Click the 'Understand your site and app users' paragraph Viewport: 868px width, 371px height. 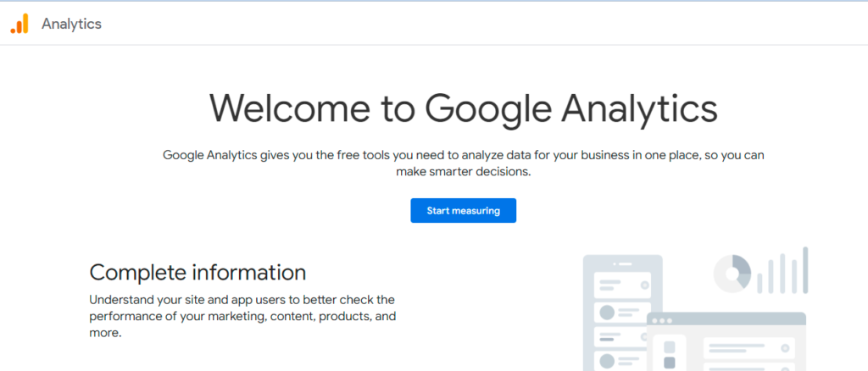pyautogui.click(x=242, y=316)
